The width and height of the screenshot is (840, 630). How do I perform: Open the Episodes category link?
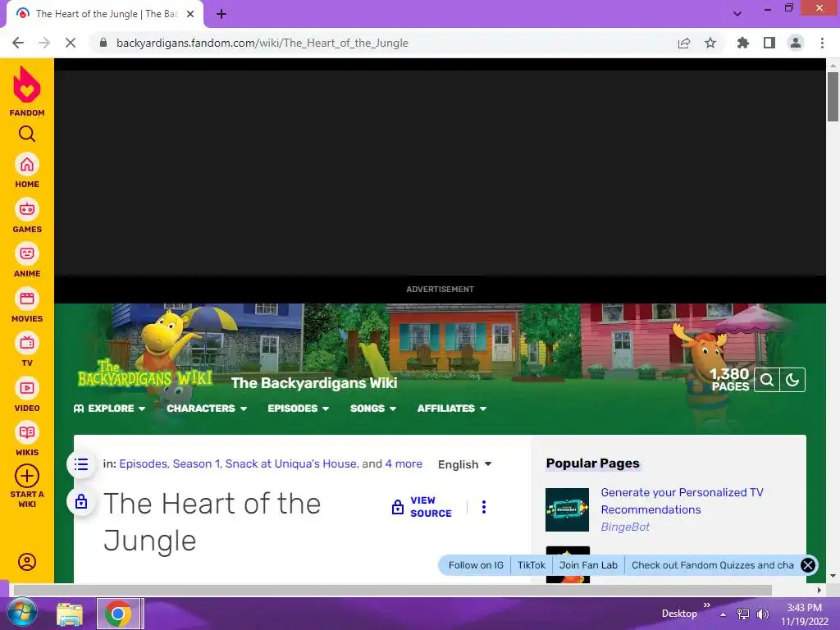coord(143,464)
